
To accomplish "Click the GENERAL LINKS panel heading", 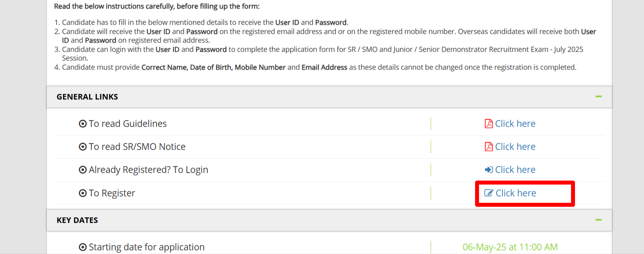I will (87, 97).
